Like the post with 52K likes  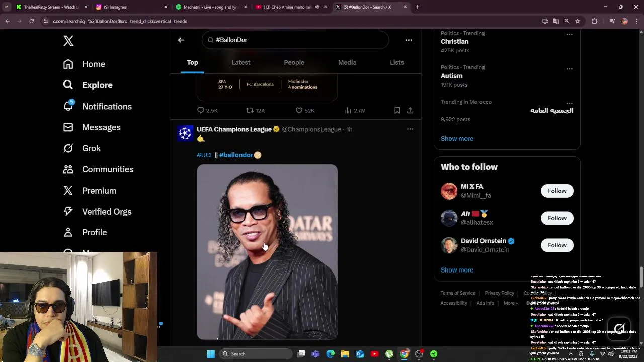pyautogui.click(x=305, y=110)
